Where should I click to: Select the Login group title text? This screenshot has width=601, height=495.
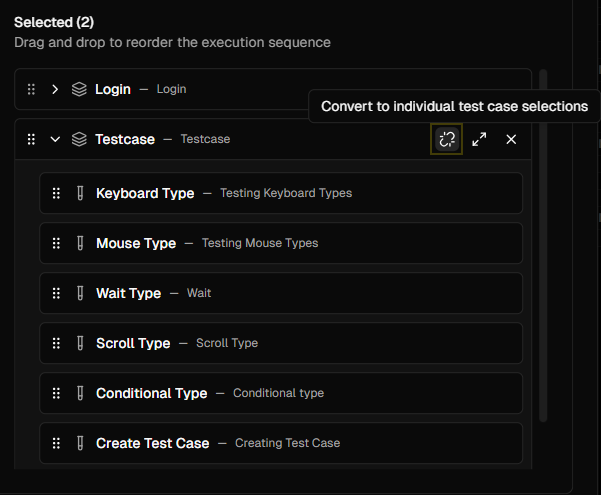tap(113, 89)
